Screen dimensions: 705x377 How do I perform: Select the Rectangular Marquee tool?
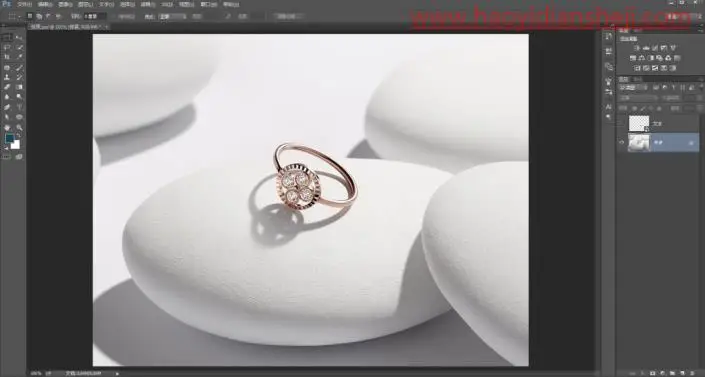(7, 37)
